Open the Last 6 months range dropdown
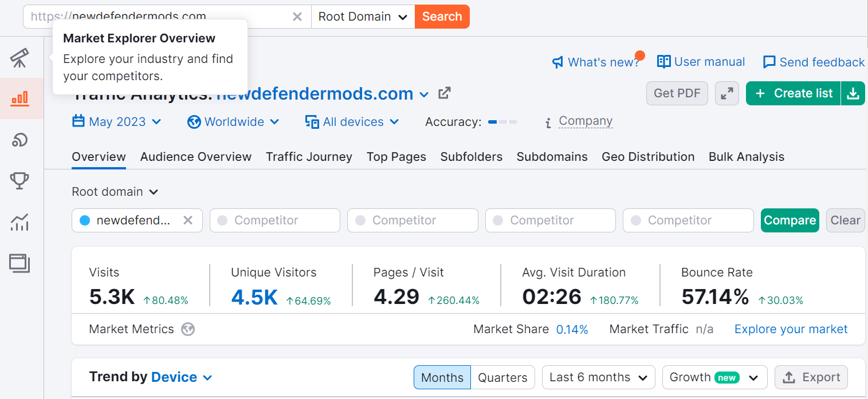Screen dimensions: 868x399 point(598,377)
